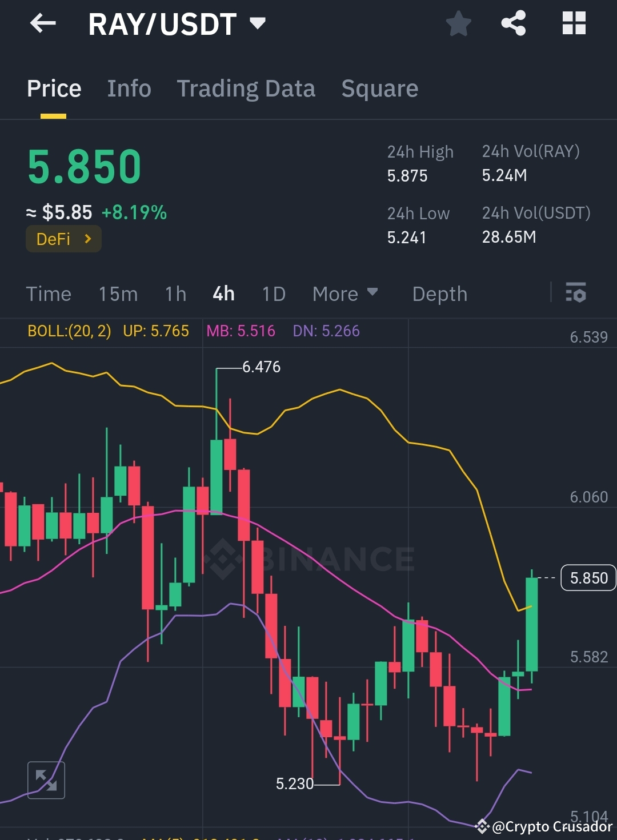The width and height of the screenshot is (617, 840).
Task: Open chart settings icon beside Depth
Action: click(576, 294)
